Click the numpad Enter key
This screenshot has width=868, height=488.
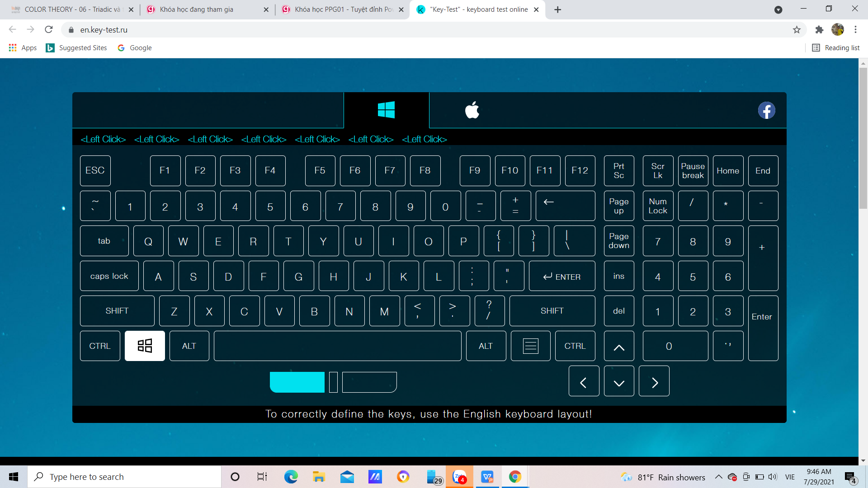[x=763, y=328]
